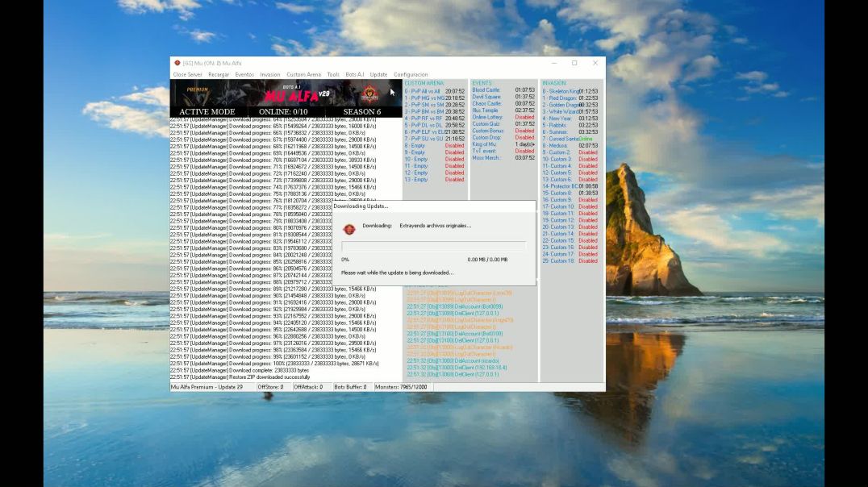Click the Mu Alfa title bar app icon

(177, 63)
